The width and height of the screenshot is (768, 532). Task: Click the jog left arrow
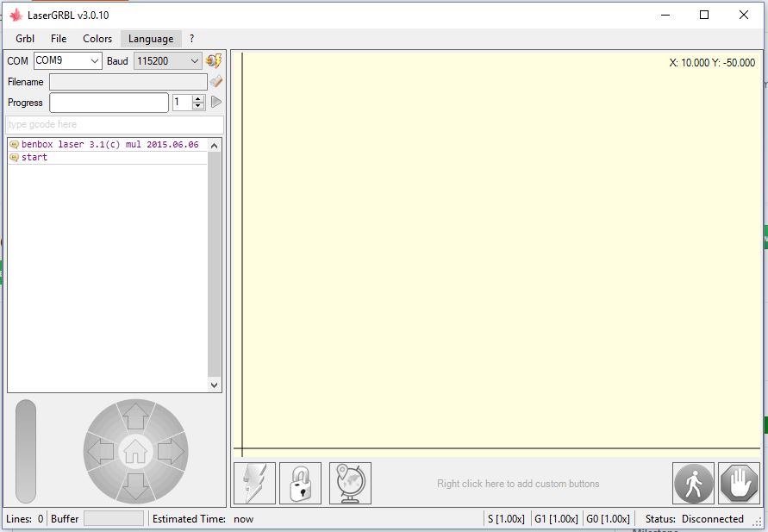tap(100, 451)
